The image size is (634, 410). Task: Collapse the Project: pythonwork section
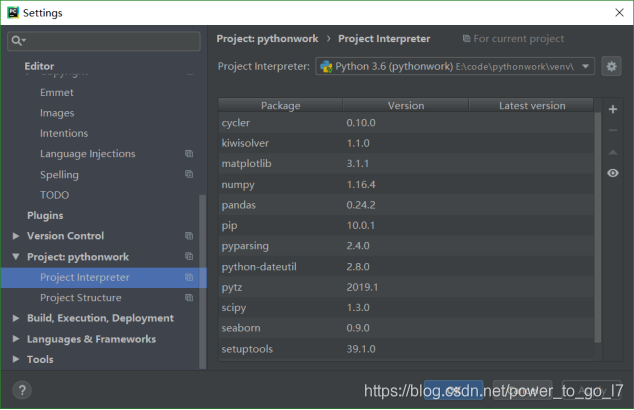(16, 256)
